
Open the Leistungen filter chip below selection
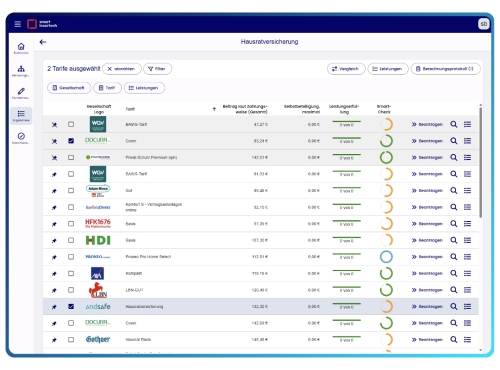coord(144,88)
